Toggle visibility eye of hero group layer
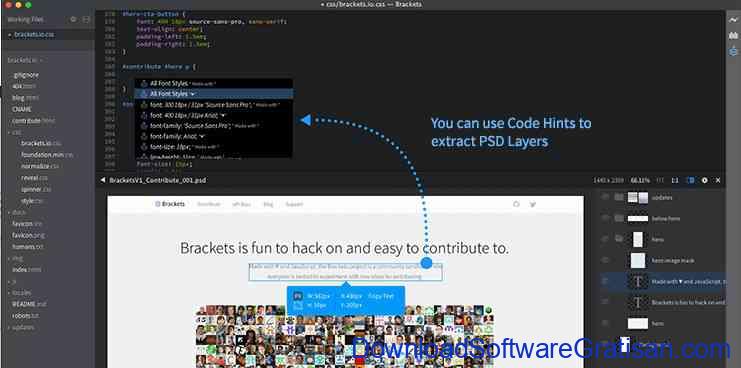The image size is (741, 368). [x=604, y=239]
